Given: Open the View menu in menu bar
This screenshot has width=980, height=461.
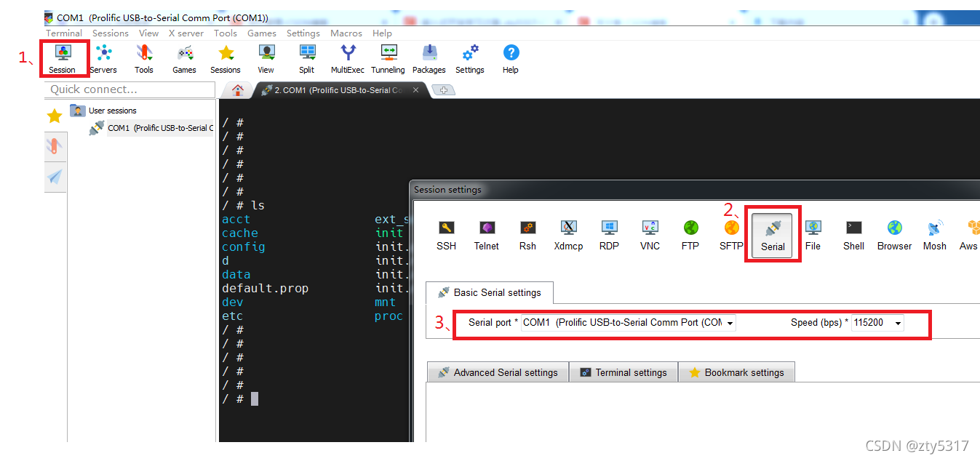Looking at the screenshot, I should coord(149,33).
